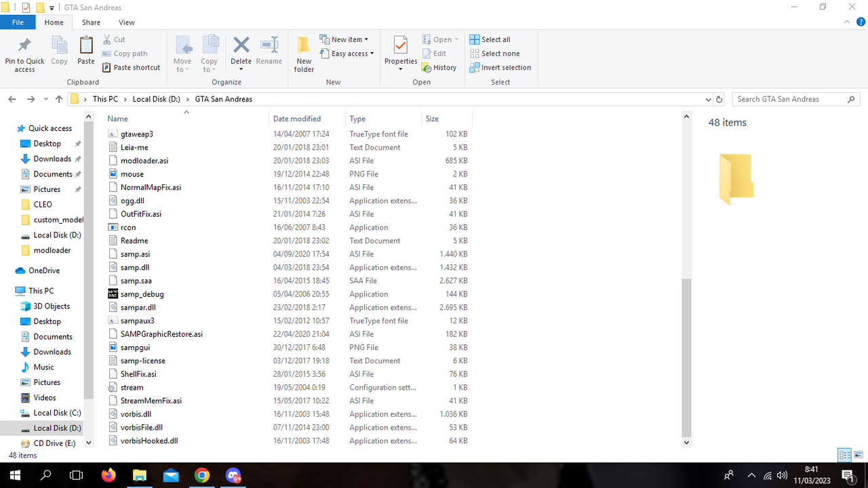Select the modloader.asi file

[288, 161]
